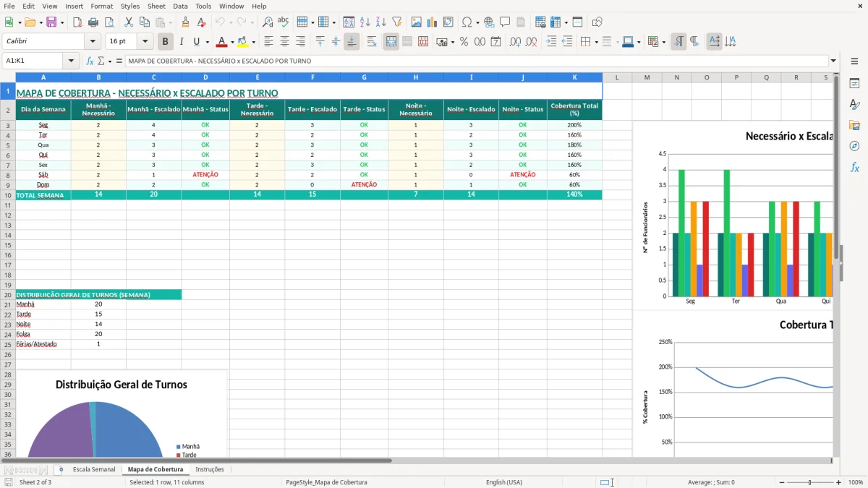Viewport: 868px width, 488px height.
Task: Define the print area
Action: coord(540,22)
